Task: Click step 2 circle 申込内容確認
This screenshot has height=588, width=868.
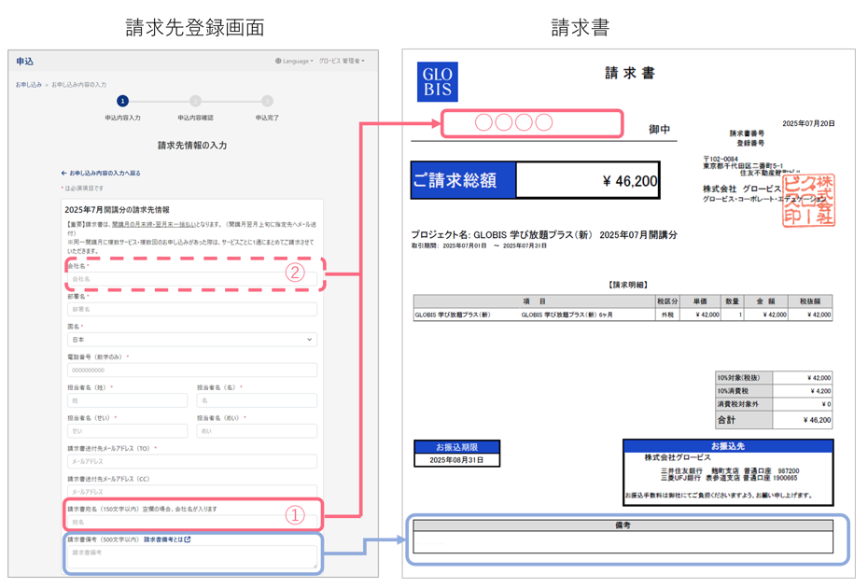Action: coord(195,101)
